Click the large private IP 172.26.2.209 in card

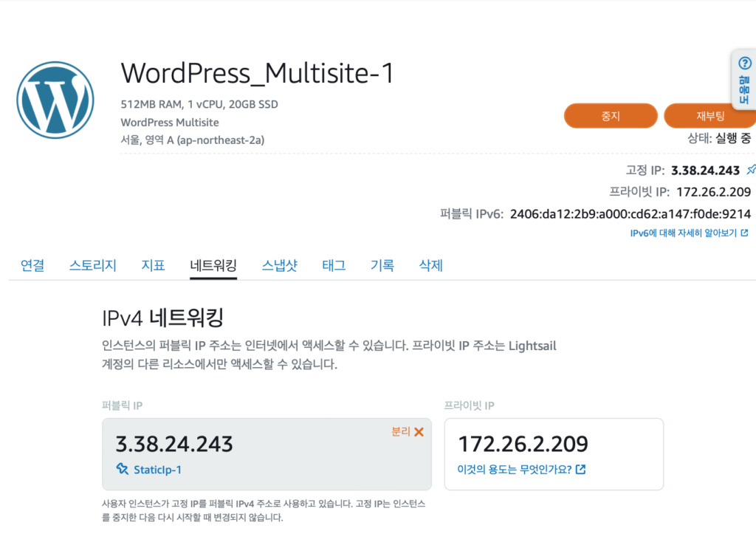point(523,445)
